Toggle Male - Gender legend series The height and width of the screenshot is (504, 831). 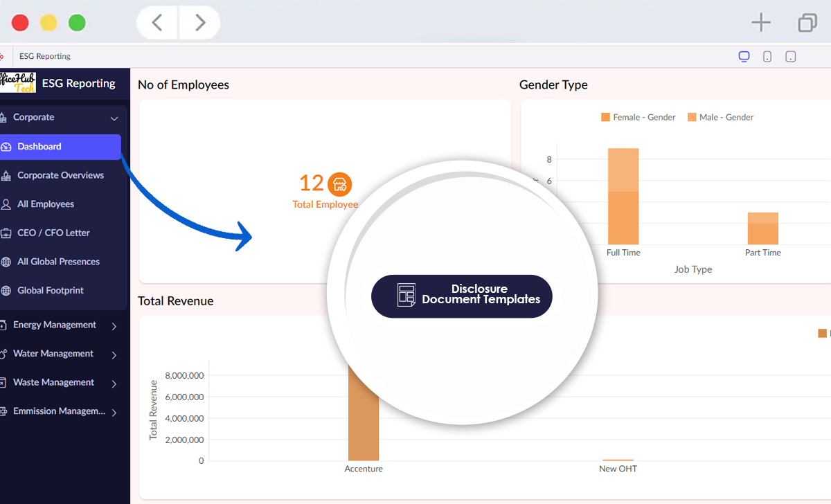pos(720,118)
